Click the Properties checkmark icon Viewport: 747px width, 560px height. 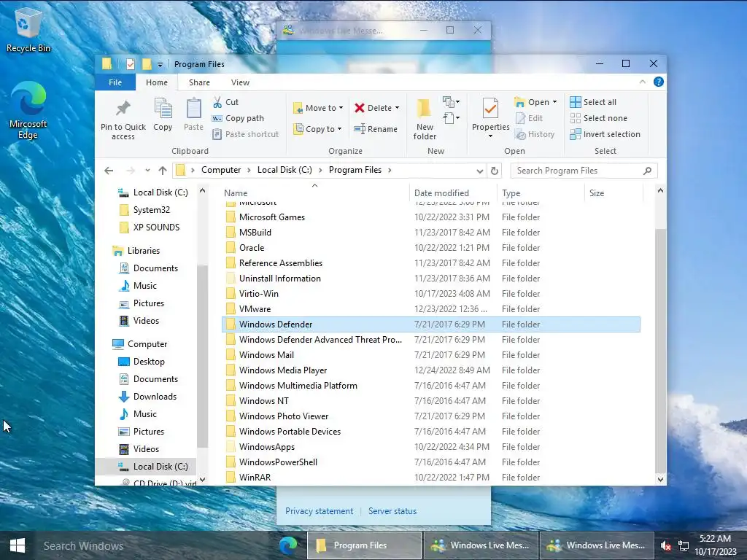tap(490, 109)
